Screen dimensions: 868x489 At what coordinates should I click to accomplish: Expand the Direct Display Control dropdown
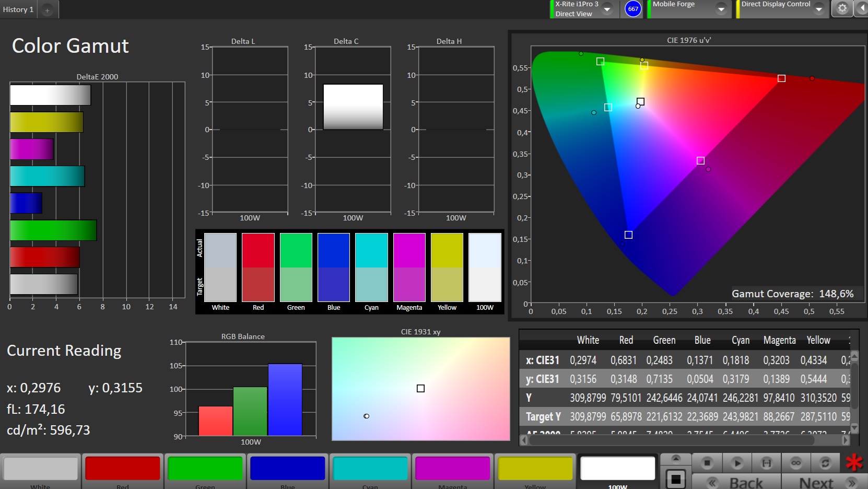819,9
